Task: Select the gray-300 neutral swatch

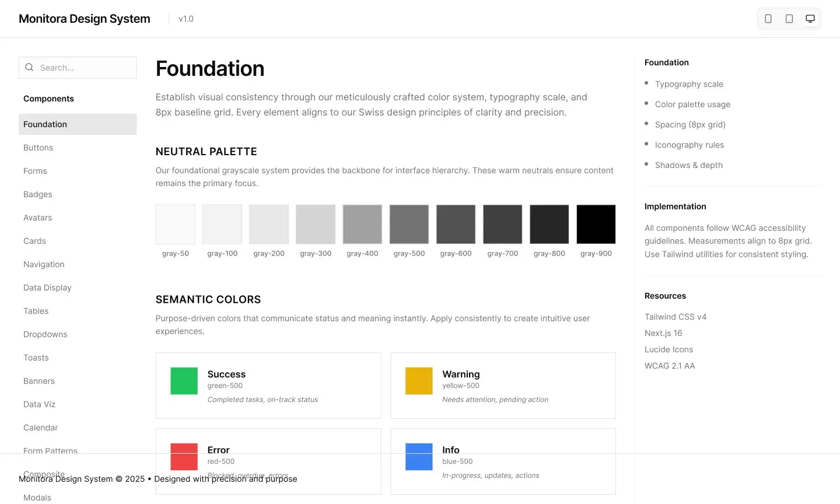Action: [x=316, y=224]
